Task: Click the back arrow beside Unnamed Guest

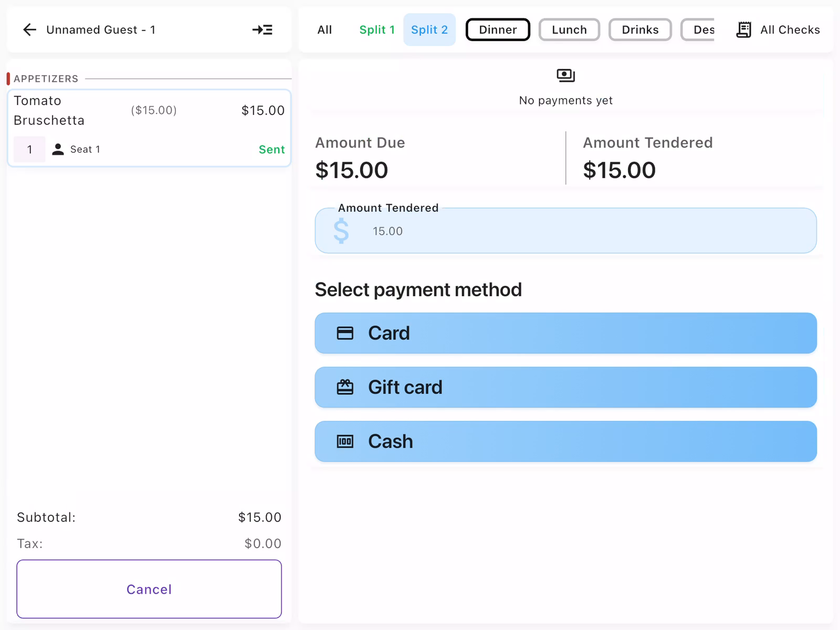Action: (x=30, y=30)
